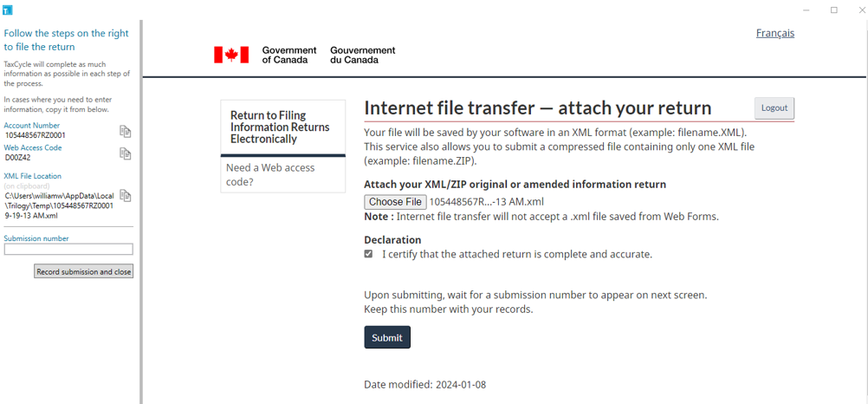
Task: Copy the Web Access Code icon
Action: (126, 153)
